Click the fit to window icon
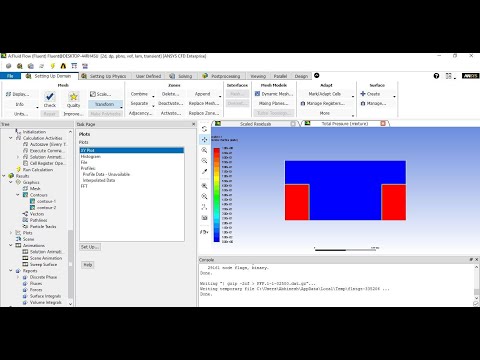The width and height of the screenshot is (480, 360). click(204, 186)
